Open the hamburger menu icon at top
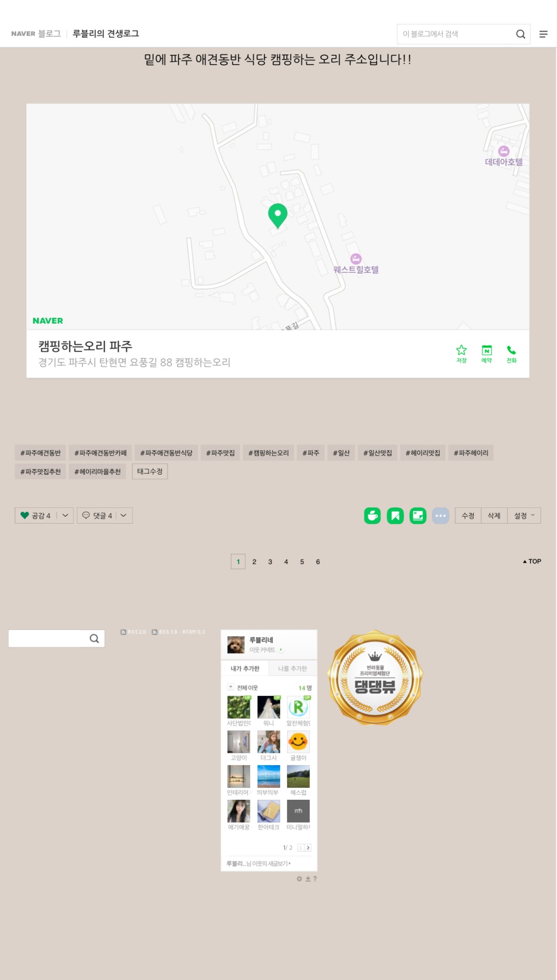The image size is (557, 980). 544,34
